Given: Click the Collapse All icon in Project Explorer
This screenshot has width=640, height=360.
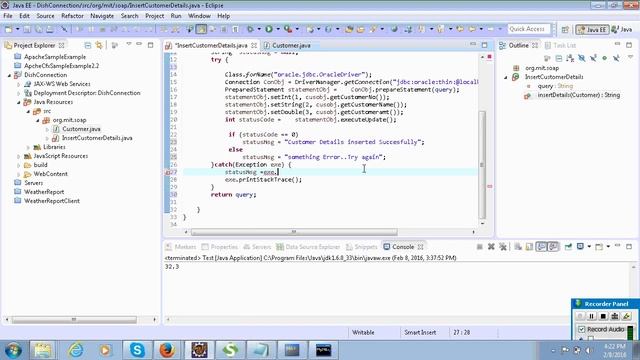Looking at the screenshot, I should [88, 45].
